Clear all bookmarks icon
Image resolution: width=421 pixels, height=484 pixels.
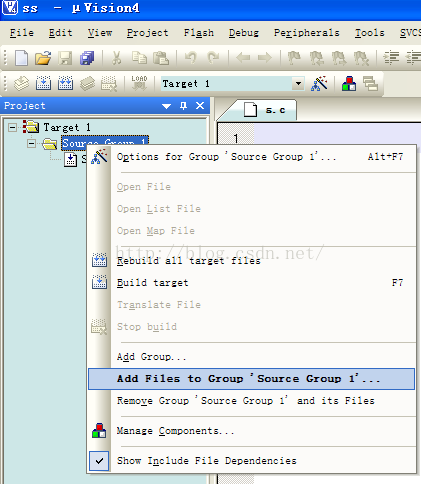[x=361, y=58]
